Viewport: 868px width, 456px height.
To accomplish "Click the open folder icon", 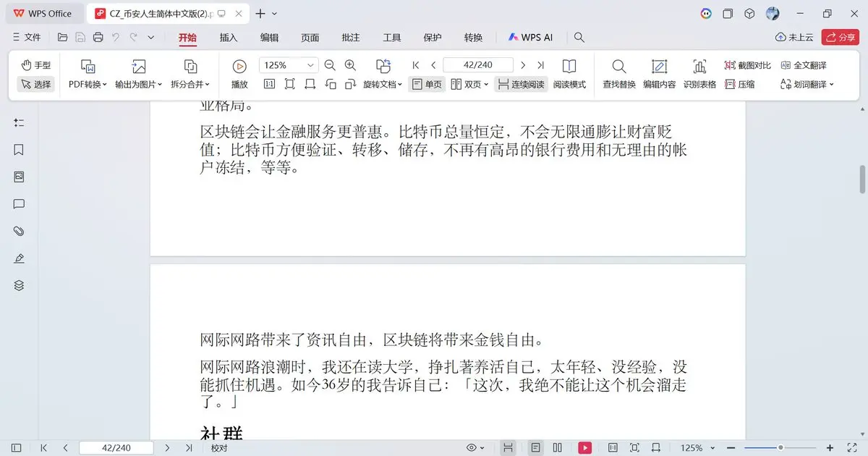I will click(63, 37).
